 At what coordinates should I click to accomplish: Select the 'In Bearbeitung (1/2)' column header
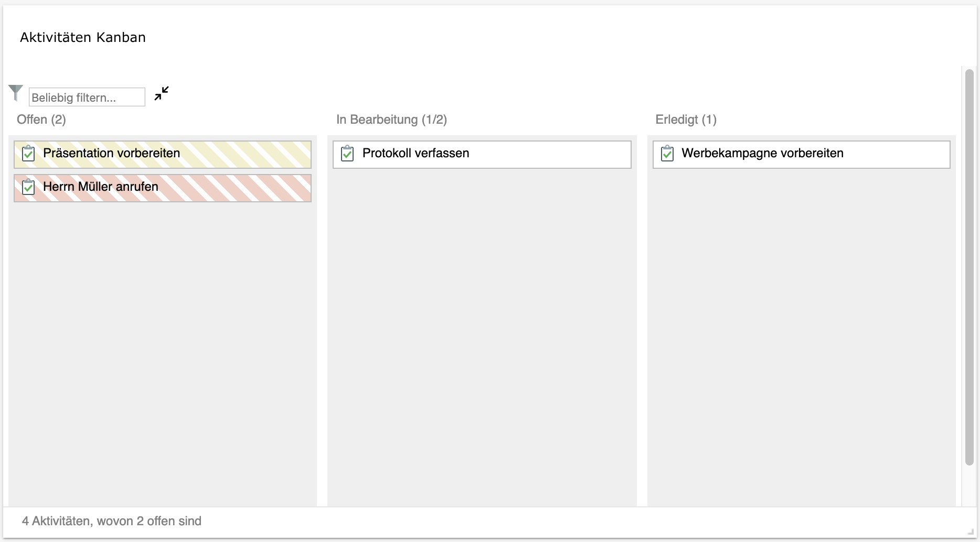coord(391,120)
